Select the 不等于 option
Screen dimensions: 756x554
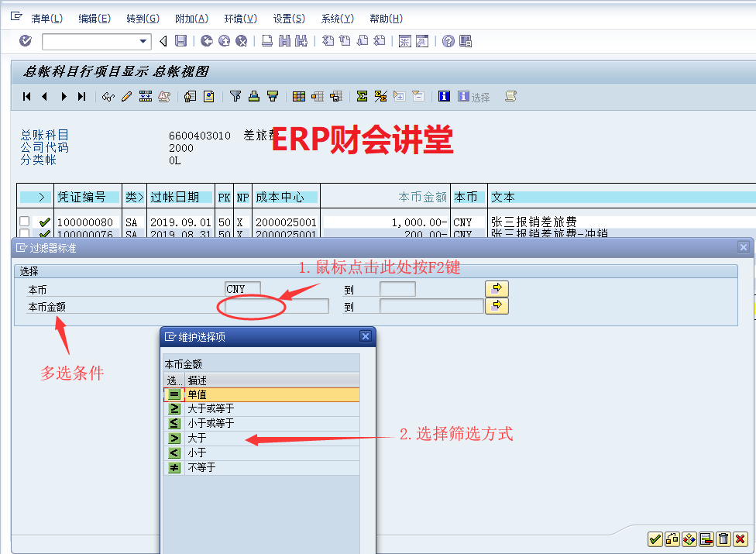point(262,468)
